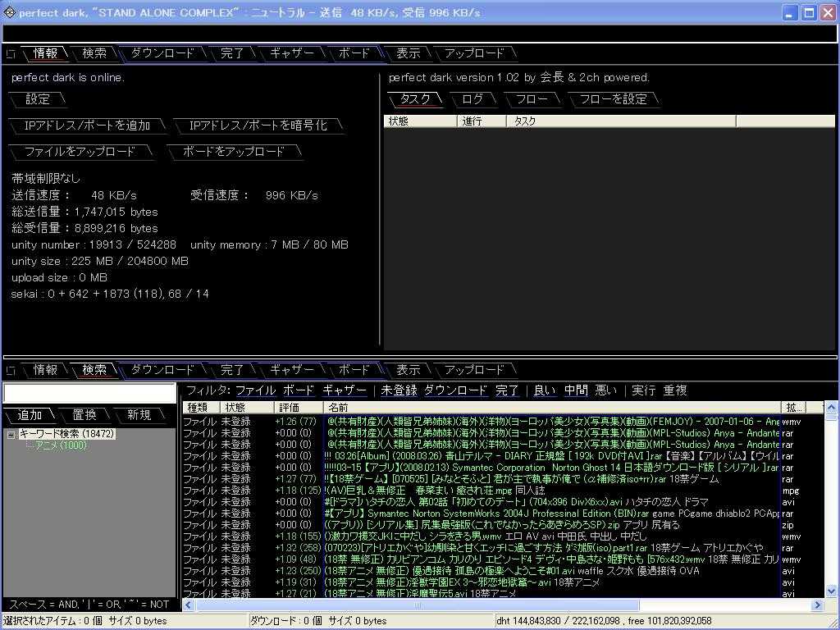Open the 設定 settings button
The image size is (840, 630).
click(x=38, y=99)
